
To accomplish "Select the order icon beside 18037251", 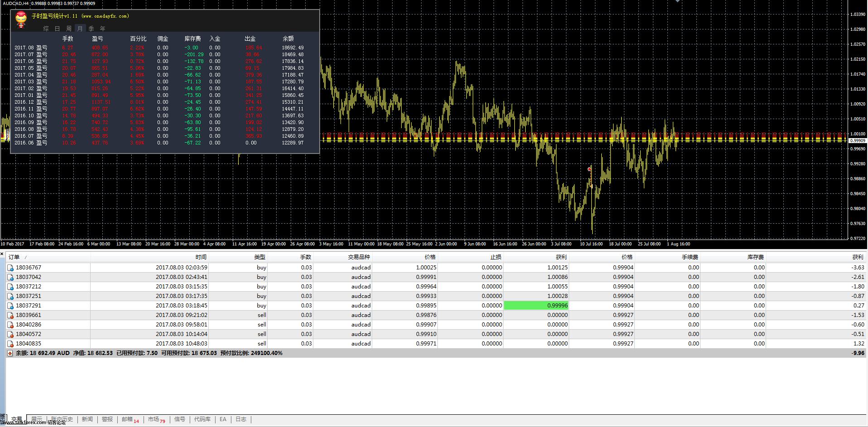I will click(x=10, y=296).
